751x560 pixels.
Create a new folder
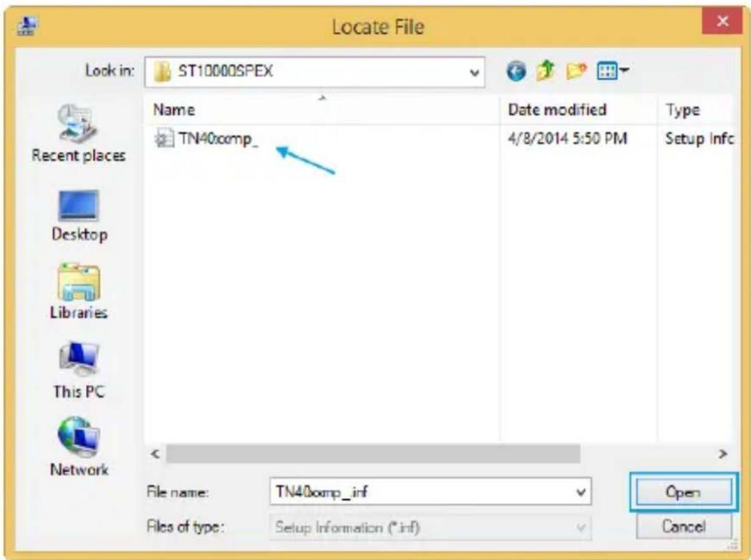(x=576, y=71)
